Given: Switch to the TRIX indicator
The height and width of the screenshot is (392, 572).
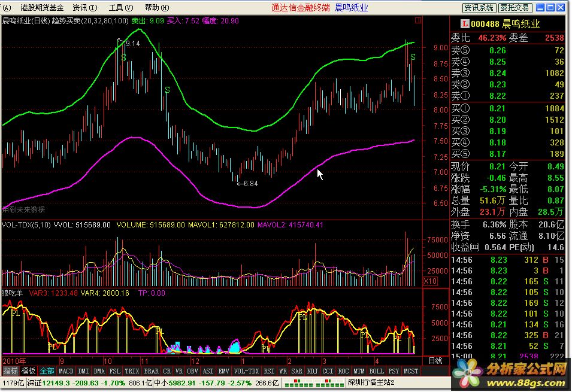Looking at the screenshot, I should point(132,371).
